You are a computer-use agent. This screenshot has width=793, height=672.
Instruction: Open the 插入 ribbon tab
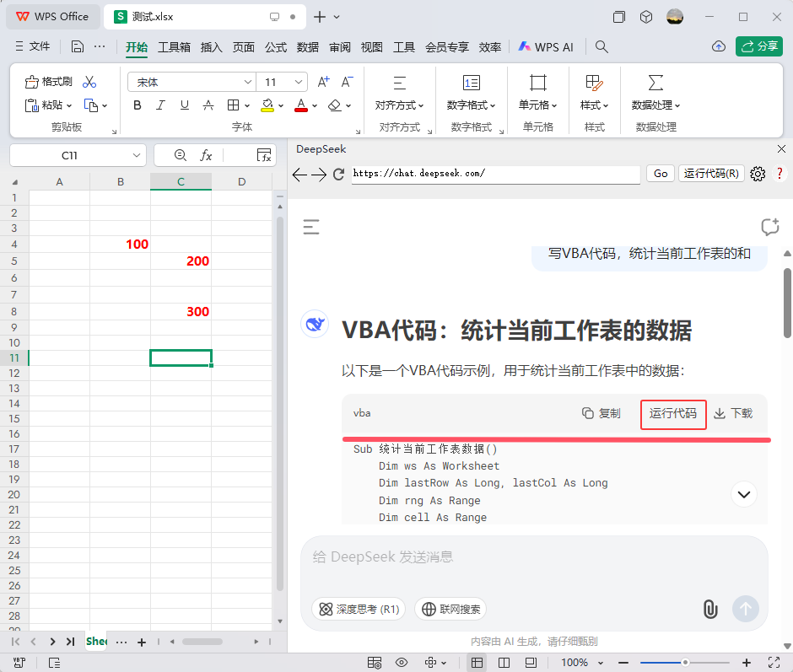pos(212,47)
